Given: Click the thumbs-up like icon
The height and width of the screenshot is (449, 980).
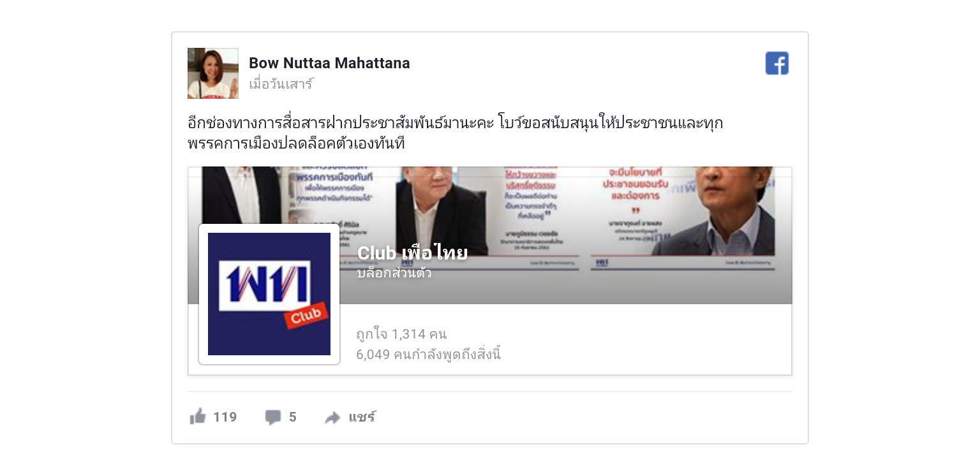Looking at the screenshot, I should (198, 416).
